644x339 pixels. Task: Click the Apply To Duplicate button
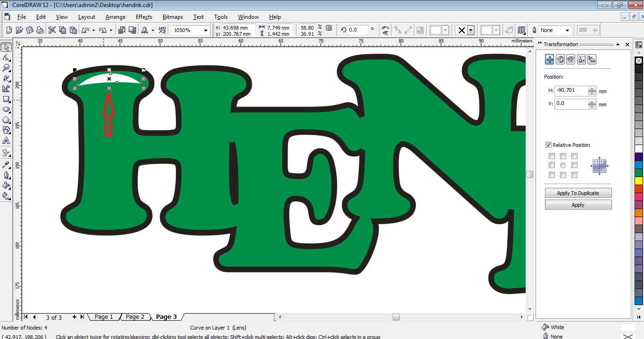pyautogui.click(x=578, y=193)
